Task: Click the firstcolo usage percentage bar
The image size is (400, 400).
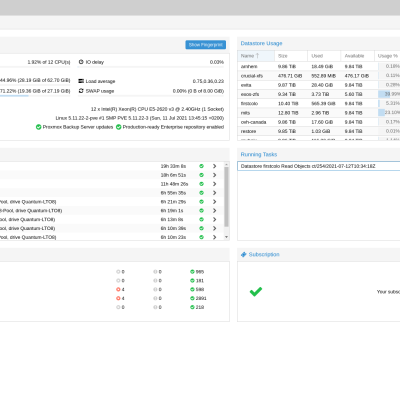Action: pyautogui.click(x=389, y=103)
